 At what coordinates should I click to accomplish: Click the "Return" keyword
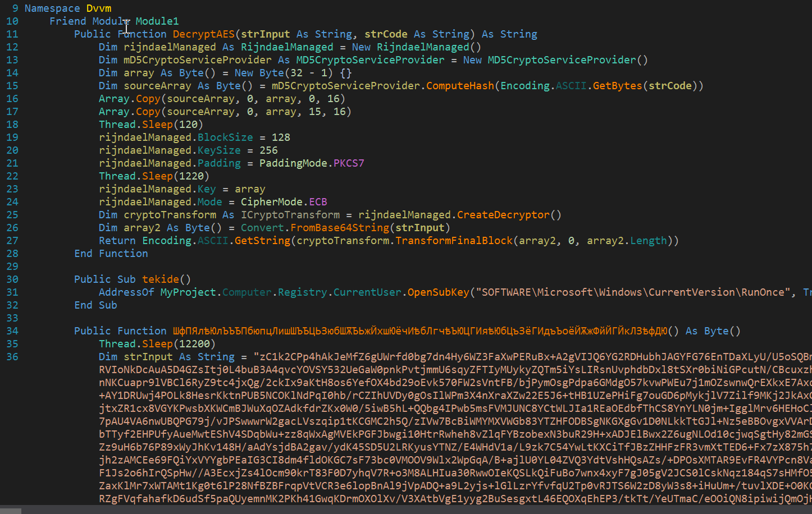tap(117, 241)
